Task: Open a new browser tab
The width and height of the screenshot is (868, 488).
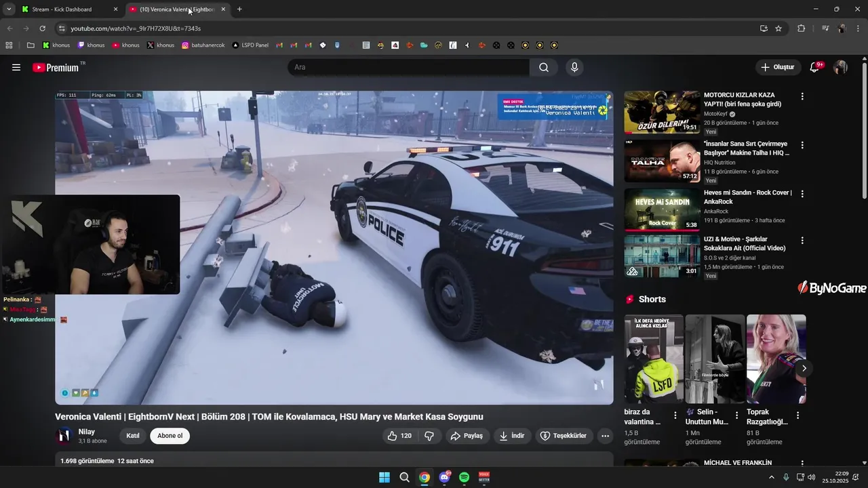Action: (239, 9)
